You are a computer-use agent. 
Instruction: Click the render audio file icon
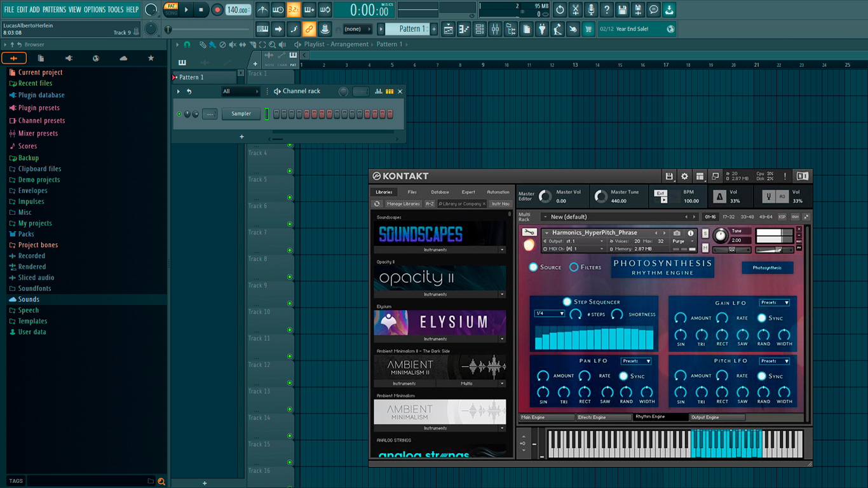[x=637, y=10]
